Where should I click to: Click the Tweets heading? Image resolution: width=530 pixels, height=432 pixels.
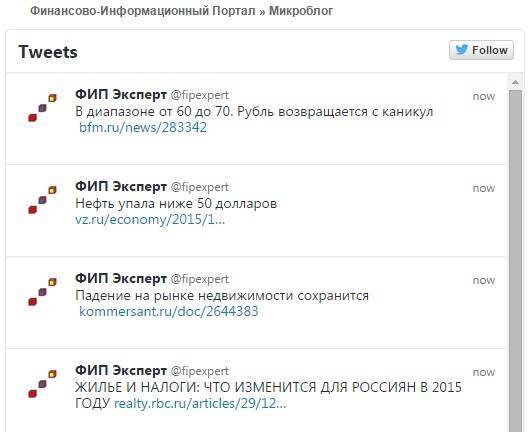pyautogui.click(x=48, y=52)
